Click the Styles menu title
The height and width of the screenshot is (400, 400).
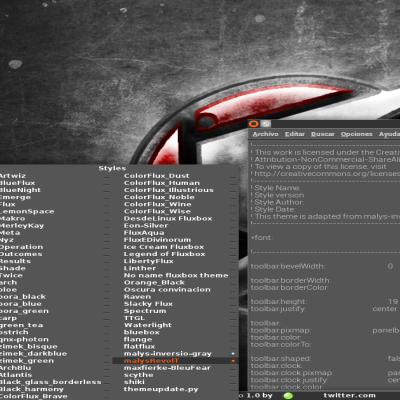[112, 168]
